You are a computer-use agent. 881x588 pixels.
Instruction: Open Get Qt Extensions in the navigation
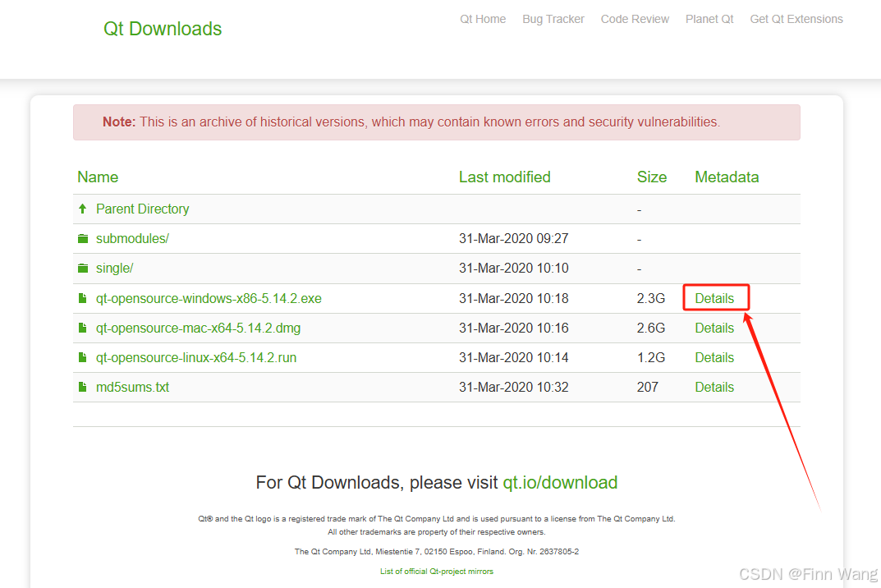pos(796,19)
